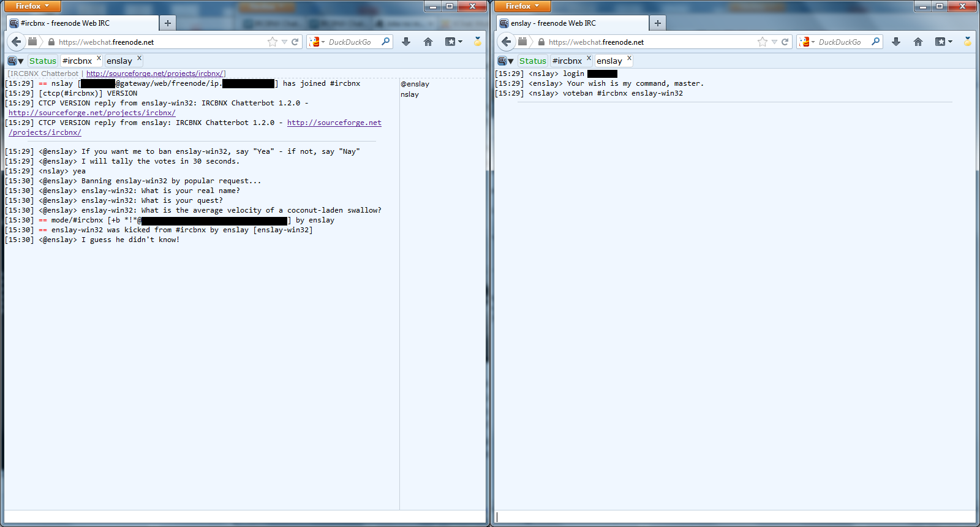Click the Back arrow in the right Firefox window
The image size is (980, 527).
coord(507,42)
